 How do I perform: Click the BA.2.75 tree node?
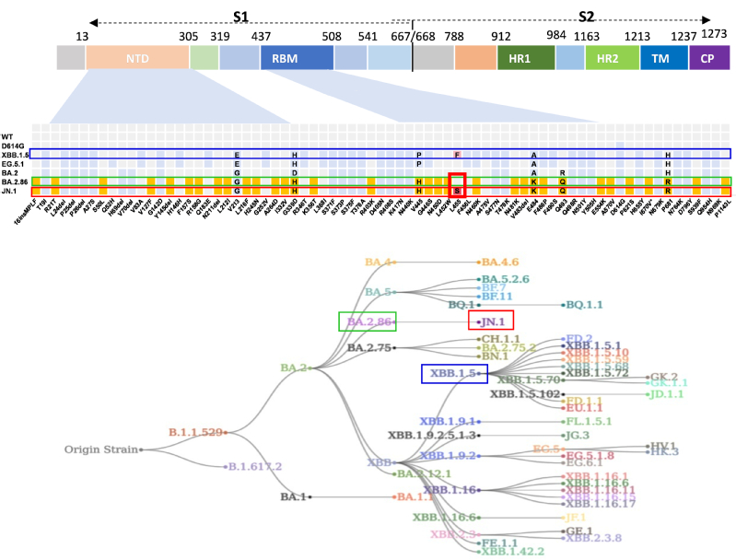[377, 347]
